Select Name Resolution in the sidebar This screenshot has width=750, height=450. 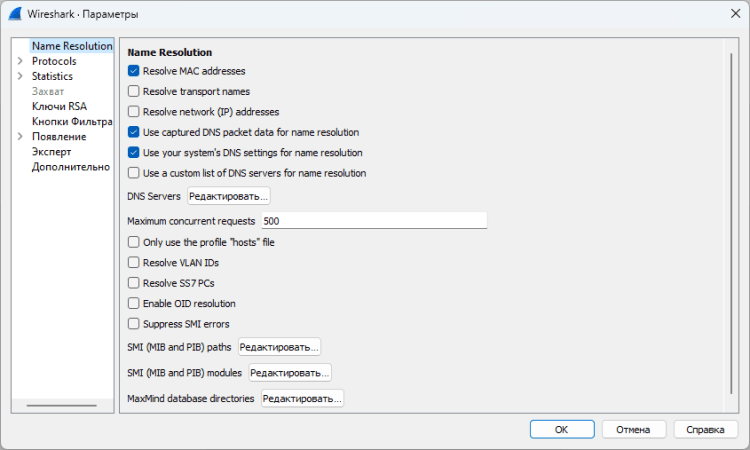click(71, 46)
